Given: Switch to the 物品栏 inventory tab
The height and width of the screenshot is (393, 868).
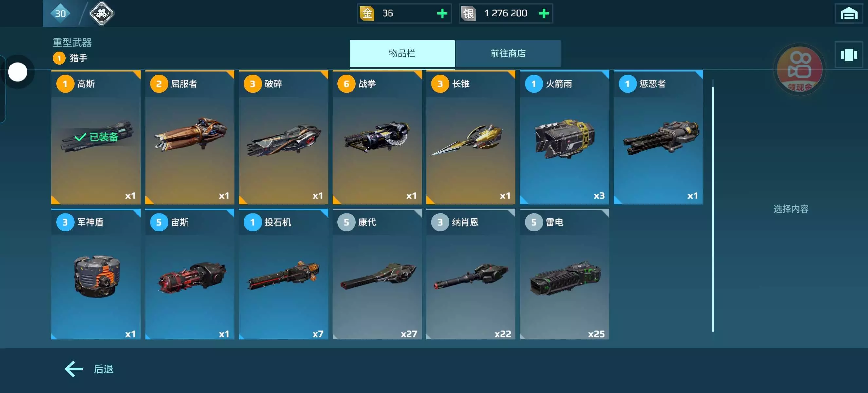Looking at the screenshot, I should [x=402, y=53].
